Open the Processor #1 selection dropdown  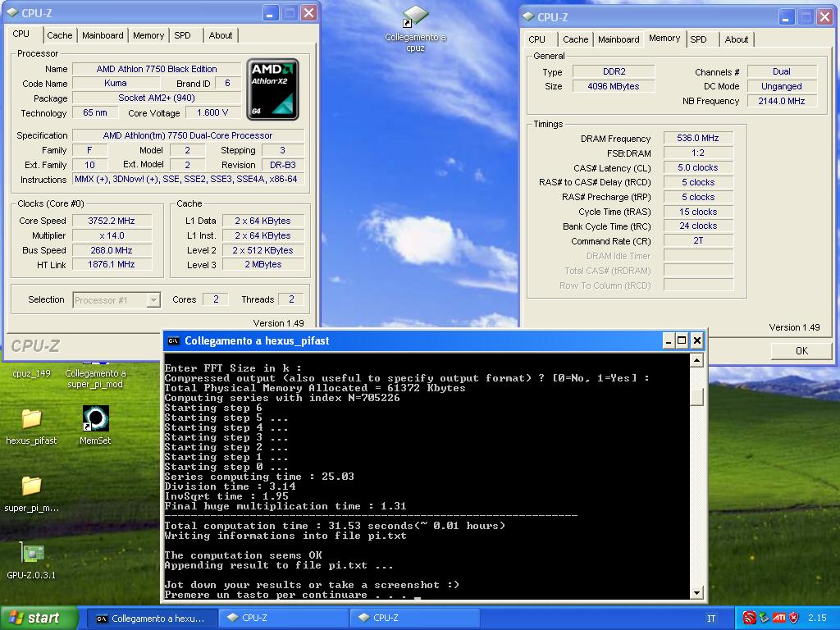[116, 300]
